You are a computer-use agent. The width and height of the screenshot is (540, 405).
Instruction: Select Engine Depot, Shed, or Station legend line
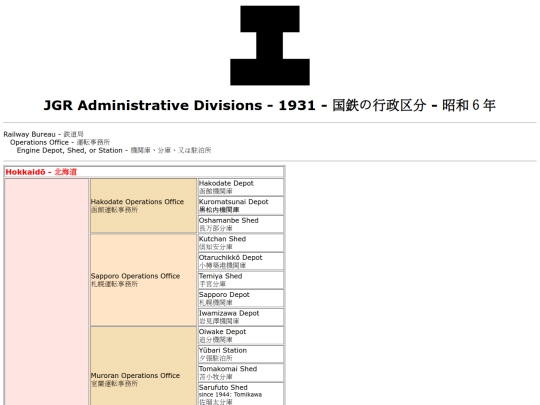[x=114, y=150]
